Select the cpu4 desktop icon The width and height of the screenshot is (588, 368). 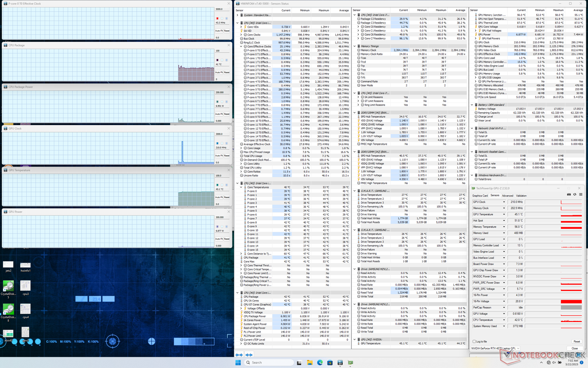25,311
